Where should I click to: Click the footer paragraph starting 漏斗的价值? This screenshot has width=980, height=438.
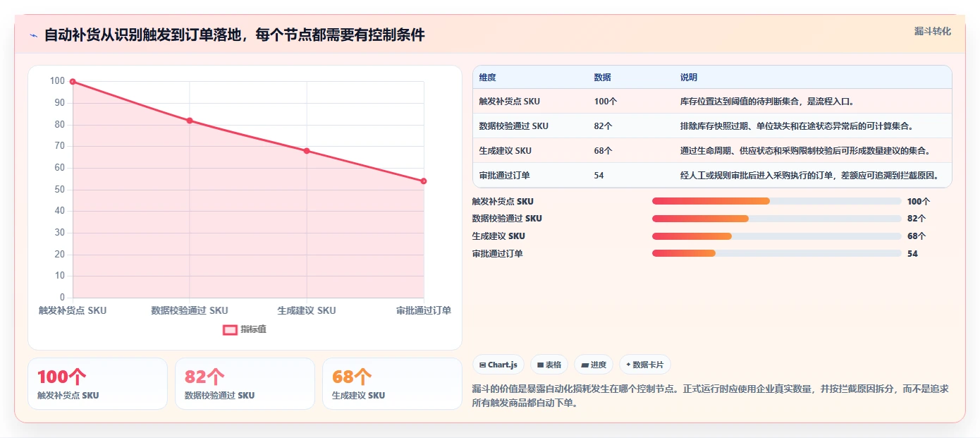point(710,396)
